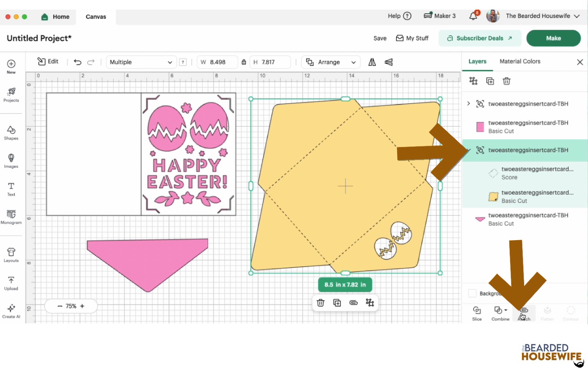Expand the twoeastereggsinsertcard-TBH group layer
The height and width of the screenshot is (374, 588).
coord(468,103)
